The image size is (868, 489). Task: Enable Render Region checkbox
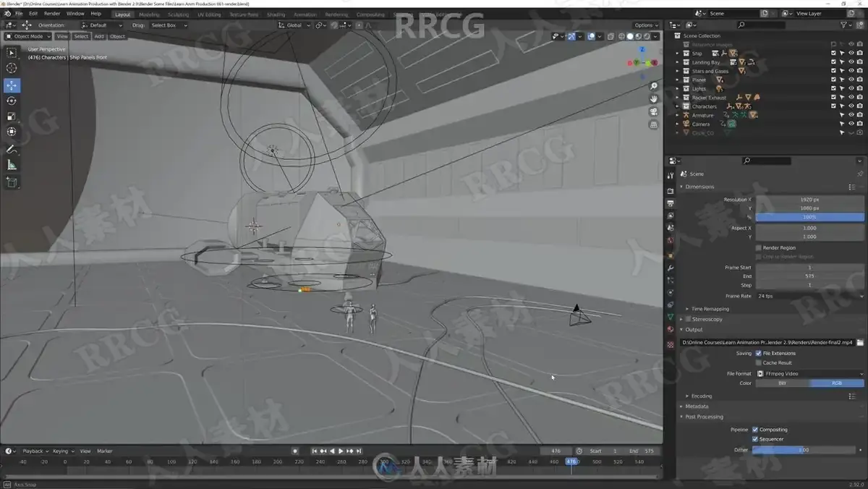coord(758,248)
